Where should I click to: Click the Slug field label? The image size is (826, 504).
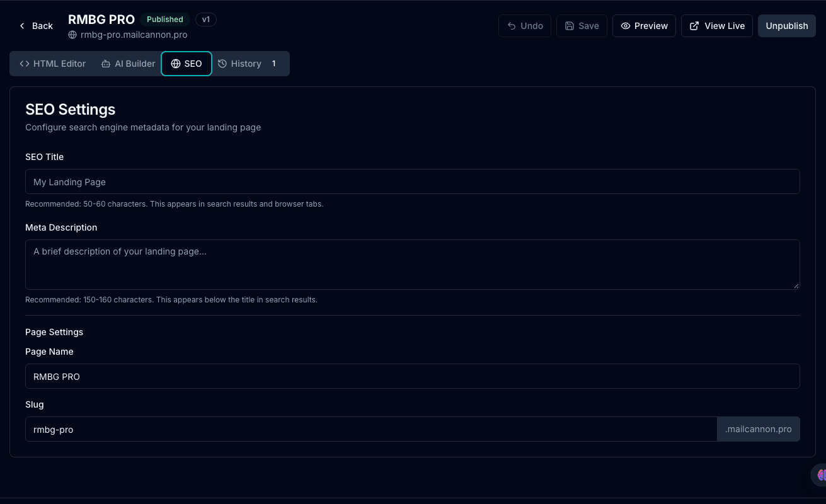35,404
